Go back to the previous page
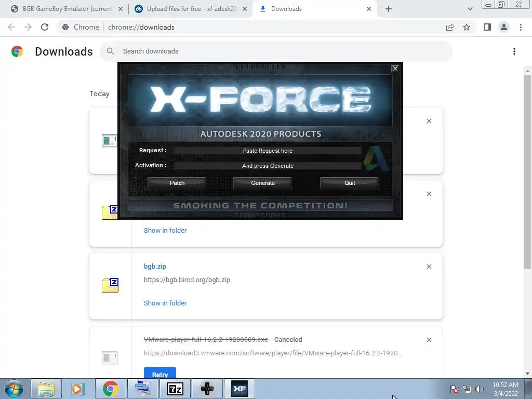 (11, 27)
